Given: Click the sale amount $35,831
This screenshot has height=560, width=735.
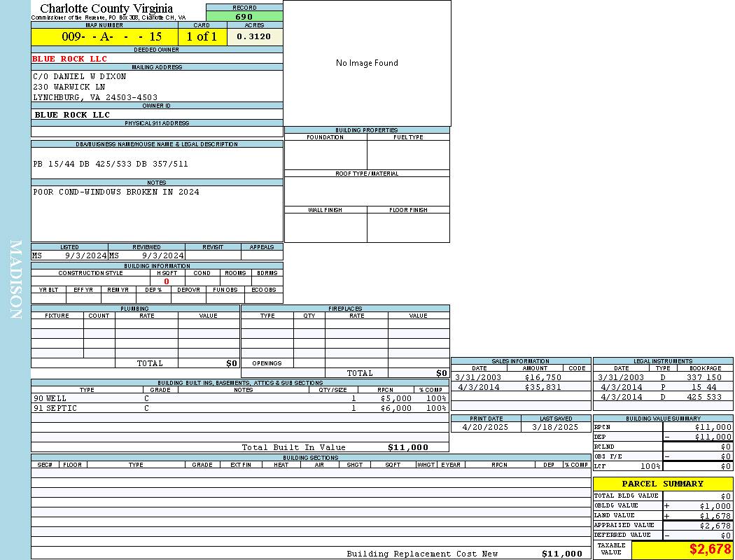Looking at the screenshot, I should [x=542, y=387].
